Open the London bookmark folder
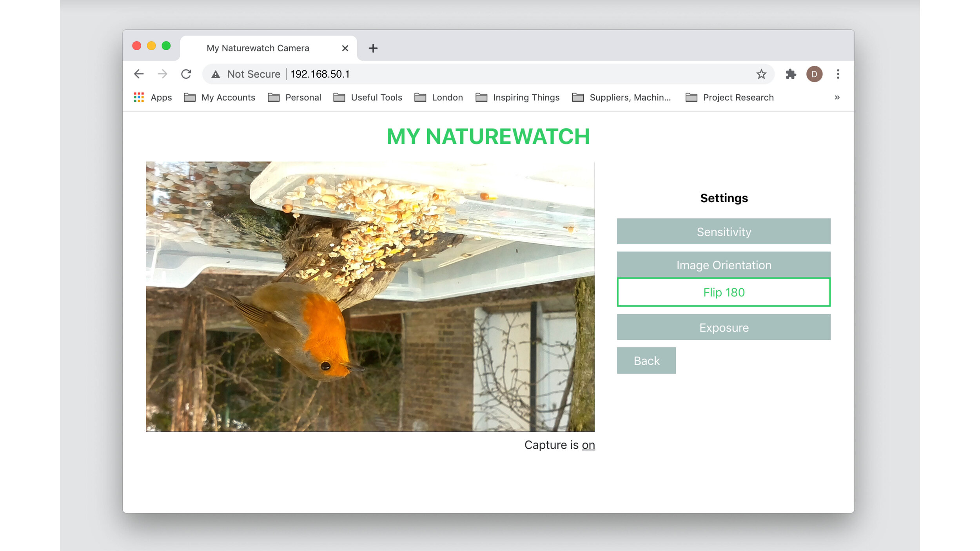This screenshot has width=980, height=551. coord(439,97)
